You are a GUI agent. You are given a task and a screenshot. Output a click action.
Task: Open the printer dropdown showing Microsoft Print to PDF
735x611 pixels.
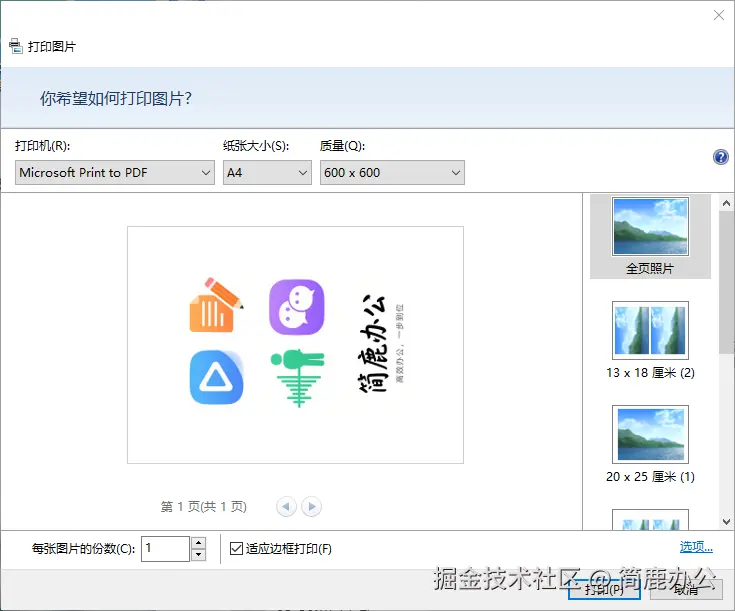click(x=115, y=173)
